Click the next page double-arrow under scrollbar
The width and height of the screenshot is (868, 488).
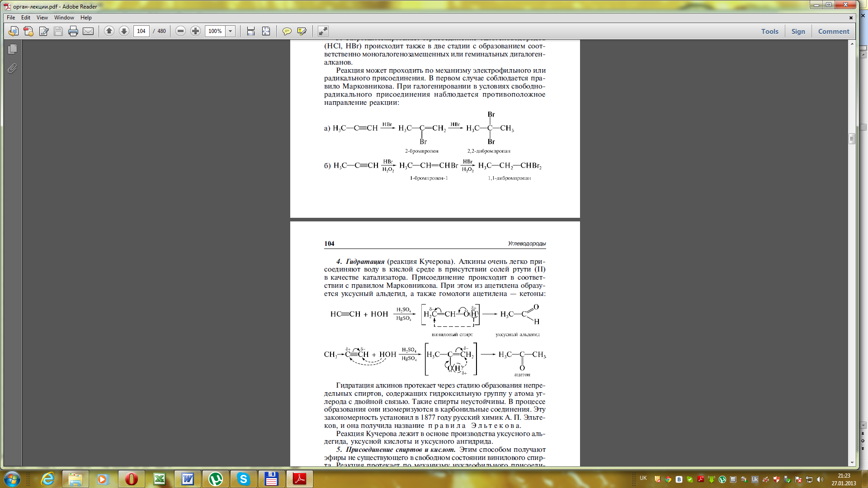(x=863, y=448)
